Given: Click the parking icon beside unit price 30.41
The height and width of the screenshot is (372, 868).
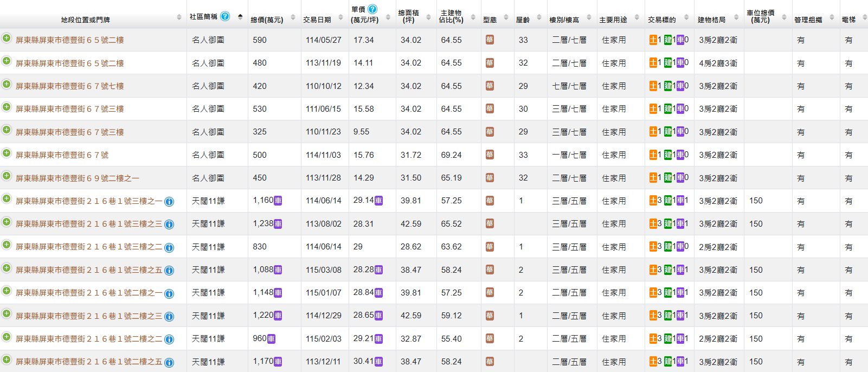Looking at the screenshot, I should click(x=378, y=361).
